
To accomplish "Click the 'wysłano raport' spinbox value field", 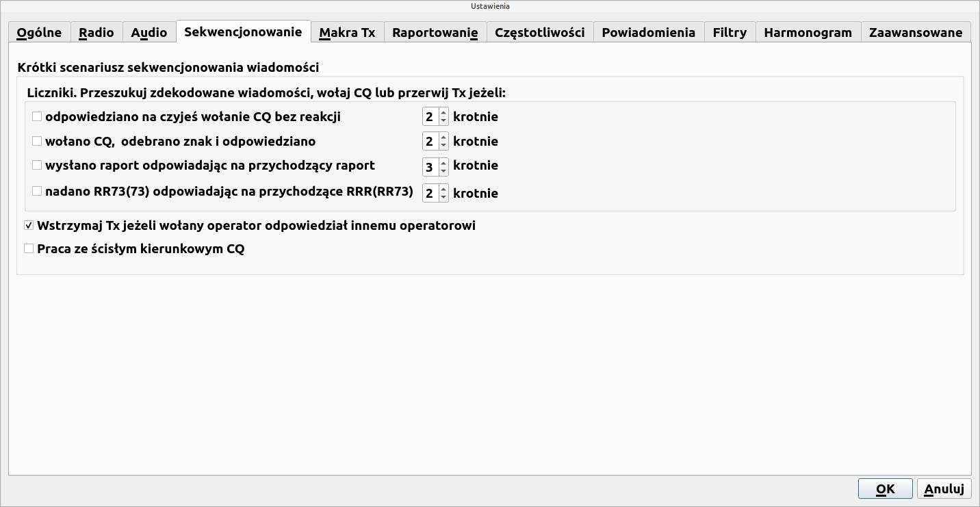I will [x=430, y=166].
